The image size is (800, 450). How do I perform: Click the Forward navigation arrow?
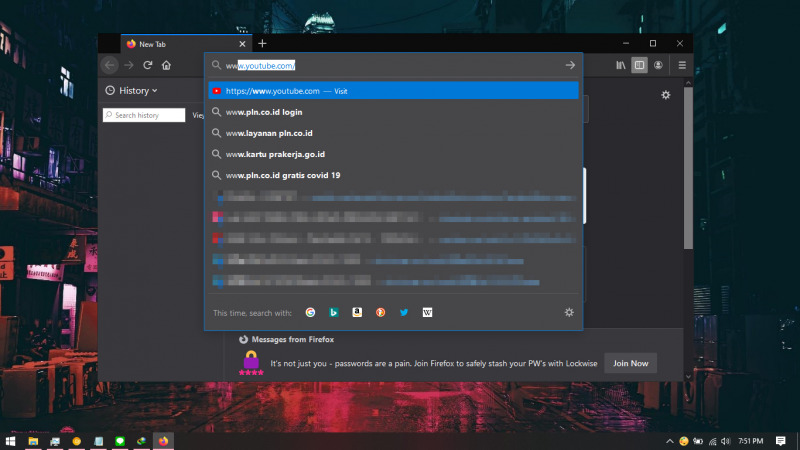[x=129, y=65]
